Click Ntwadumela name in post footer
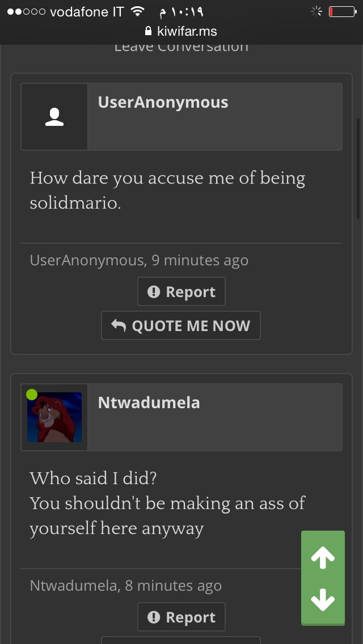The image size is (363, 644). tap(73, 586)
